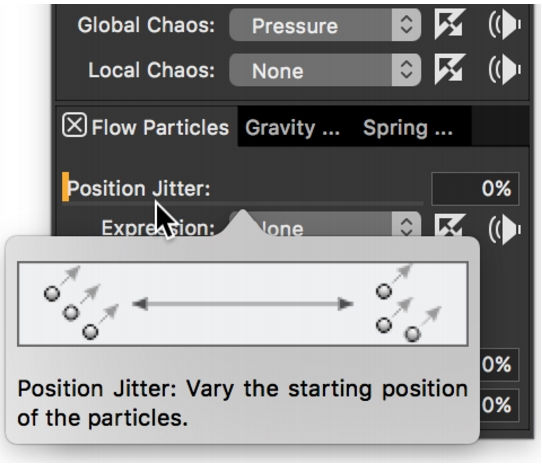Open the Global Chaos Pressure dropdown
This screenshot has height=465, width=542.
325,25
